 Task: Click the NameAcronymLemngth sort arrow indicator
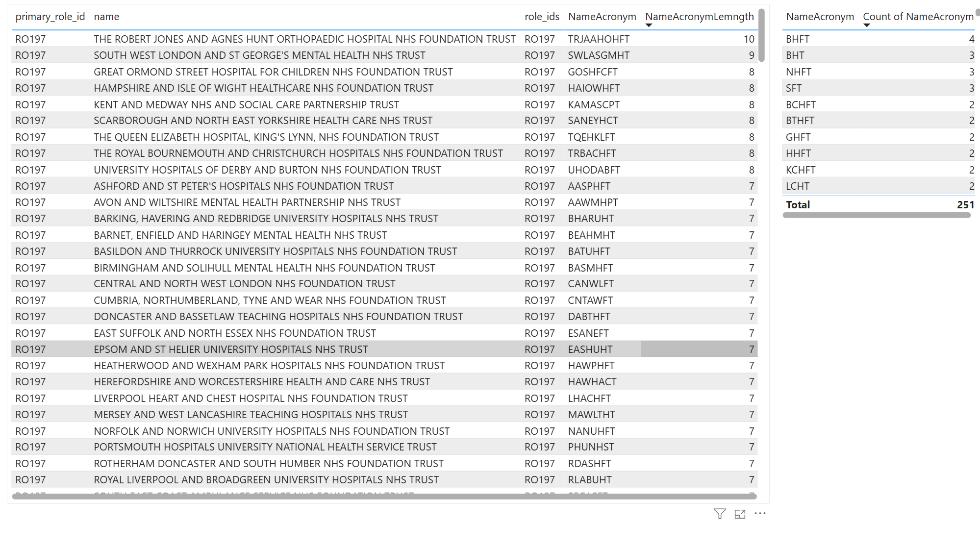point(649,25)
